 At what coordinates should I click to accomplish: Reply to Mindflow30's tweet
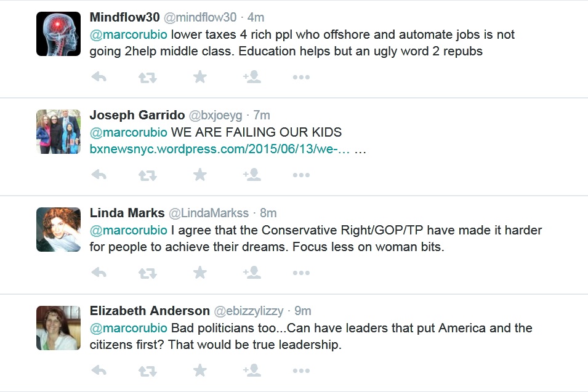coord(99,77)
